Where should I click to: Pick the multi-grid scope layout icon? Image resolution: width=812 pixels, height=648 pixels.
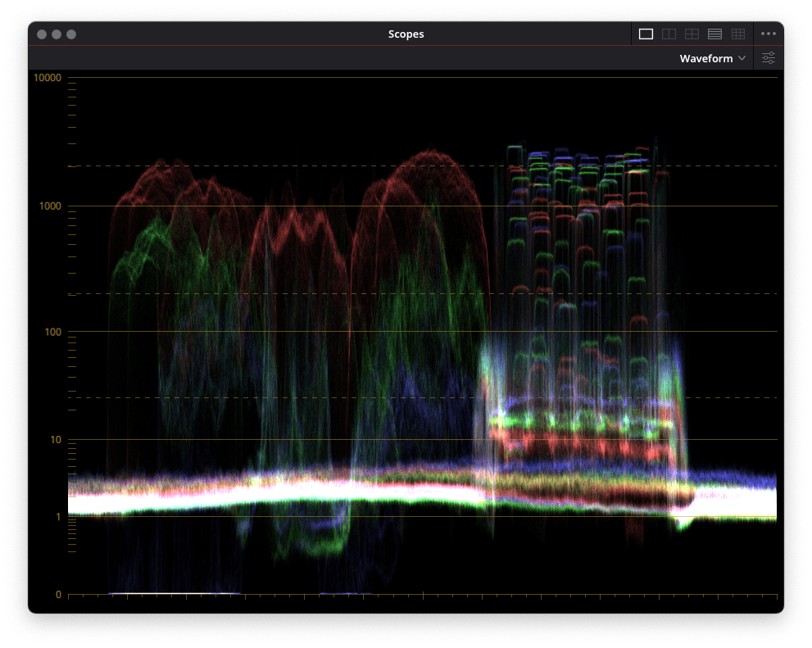pos(737,34)
